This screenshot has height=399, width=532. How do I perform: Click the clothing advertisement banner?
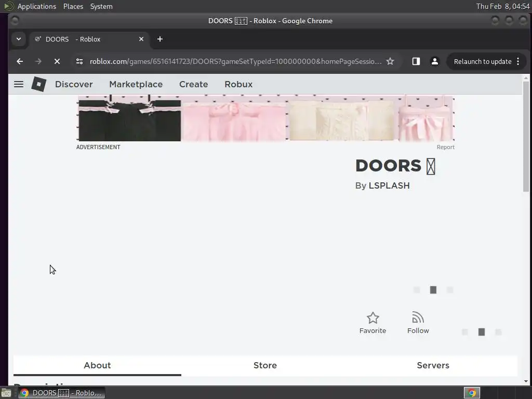point(266,118)
